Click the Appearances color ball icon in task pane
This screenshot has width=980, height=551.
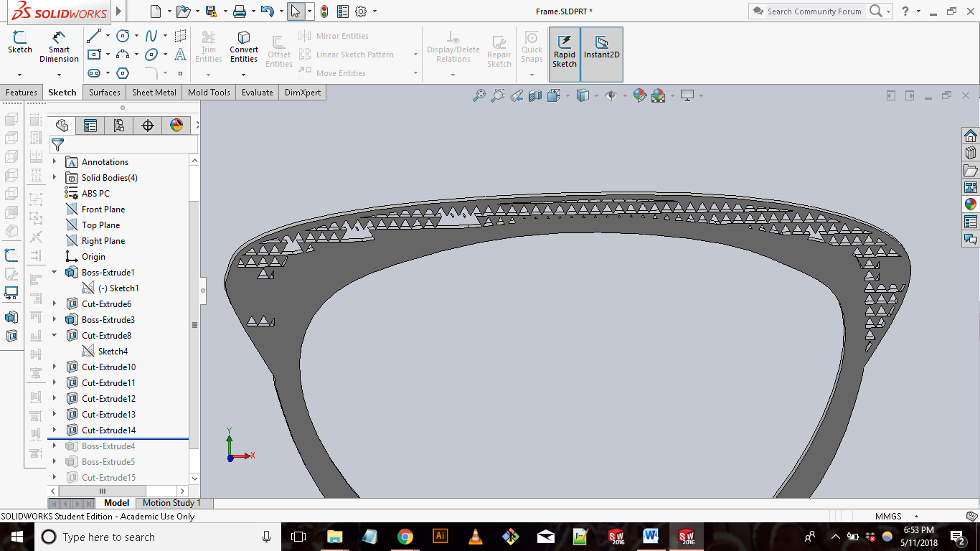point(971,204)
